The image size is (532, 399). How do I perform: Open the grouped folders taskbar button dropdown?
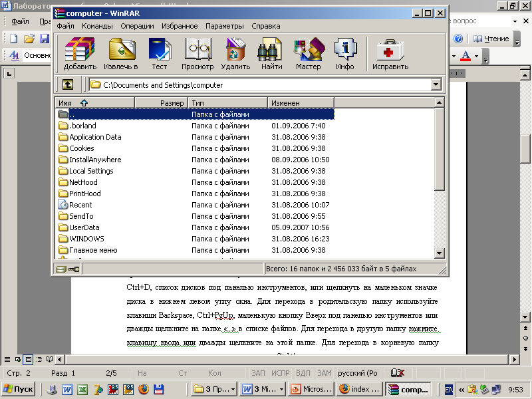pos(233,390)
